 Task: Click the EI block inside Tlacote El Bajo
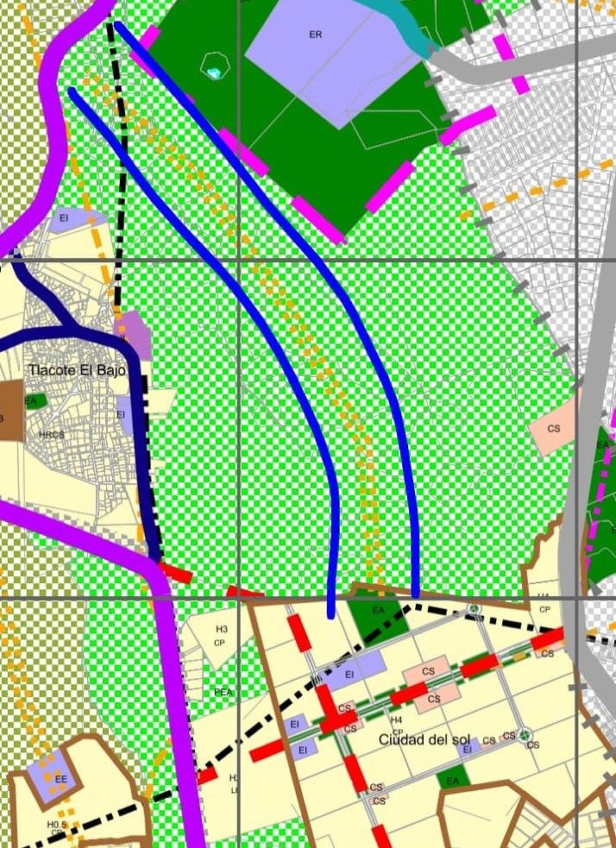(x=123, y=415)
